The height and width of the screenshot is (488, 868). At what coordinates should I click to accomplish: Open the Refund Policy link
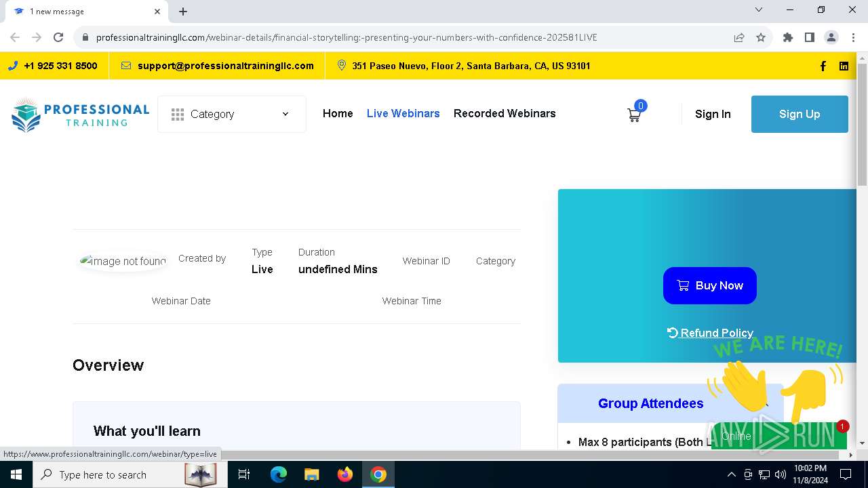point(710,333)
